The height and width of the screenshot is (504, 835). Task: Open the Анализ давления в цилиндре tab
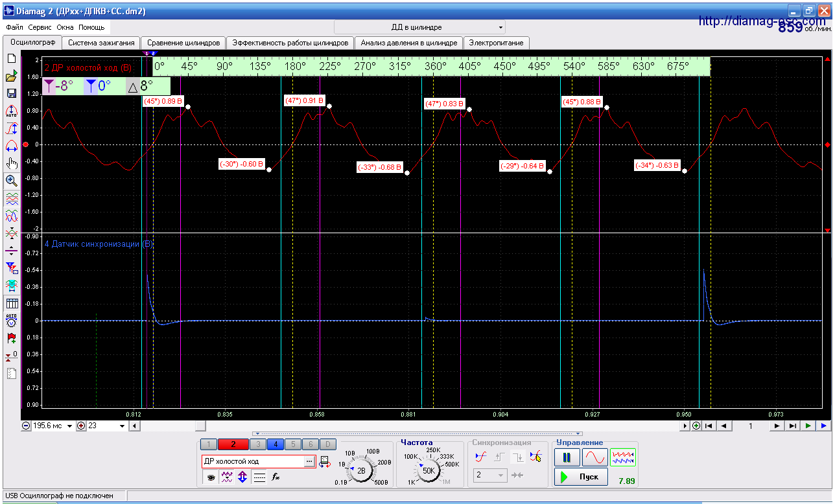(409, 43)
